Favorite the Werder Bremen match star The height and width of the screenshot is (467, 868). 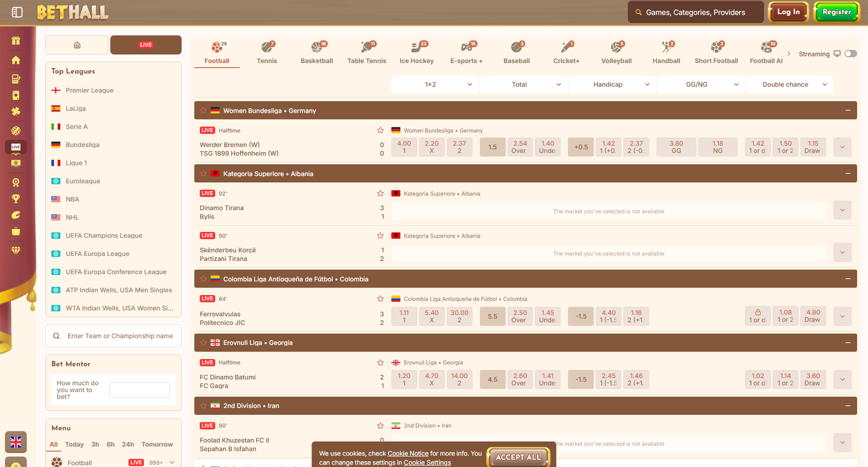[x=380, y=130]
